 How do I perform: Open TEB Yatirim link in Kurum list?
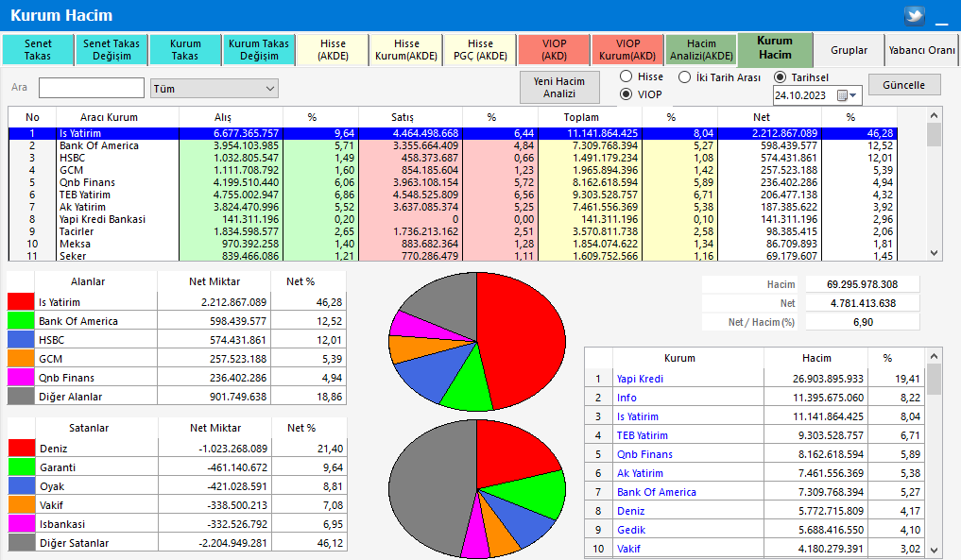click(x=643, y=435)
